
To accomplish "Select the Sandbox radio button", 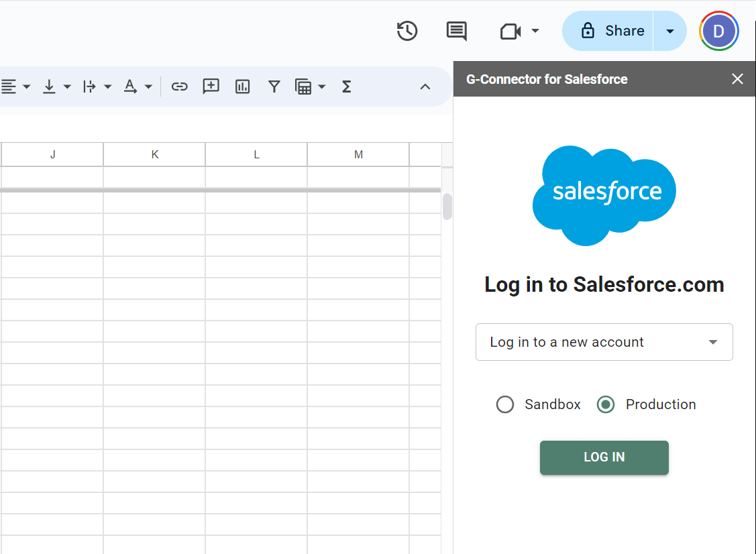I will click(505, 404).
